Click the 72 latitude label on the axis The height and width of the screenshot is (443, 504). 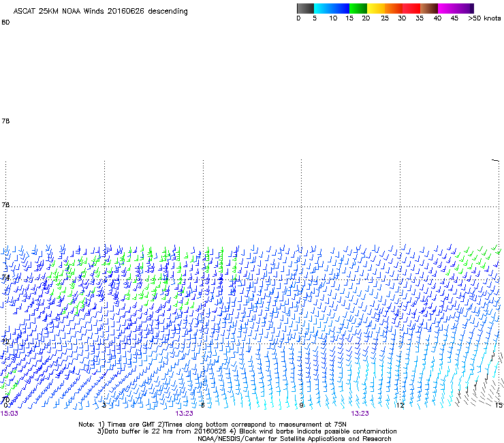click(x=5, y=341)
